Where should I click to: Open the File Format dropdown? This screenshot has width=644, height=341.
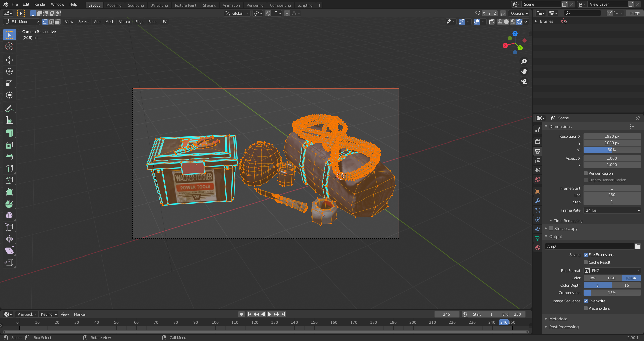612,271
